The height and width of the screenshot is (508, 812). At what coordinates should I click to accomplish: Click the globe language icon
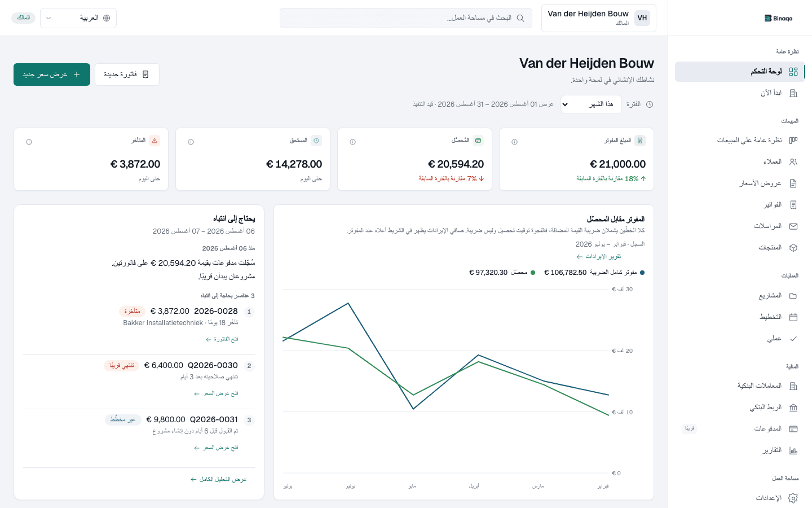point(107,18)
